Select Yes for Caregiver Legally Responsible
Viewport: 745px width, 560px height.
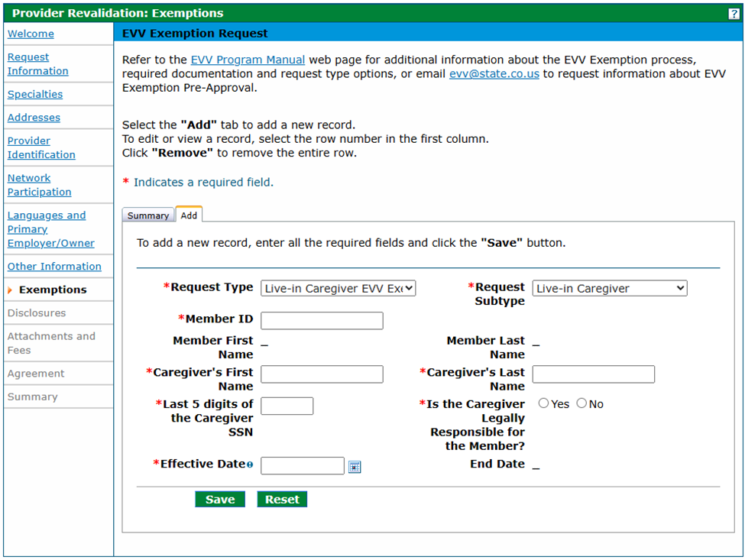tap(543, 403)
